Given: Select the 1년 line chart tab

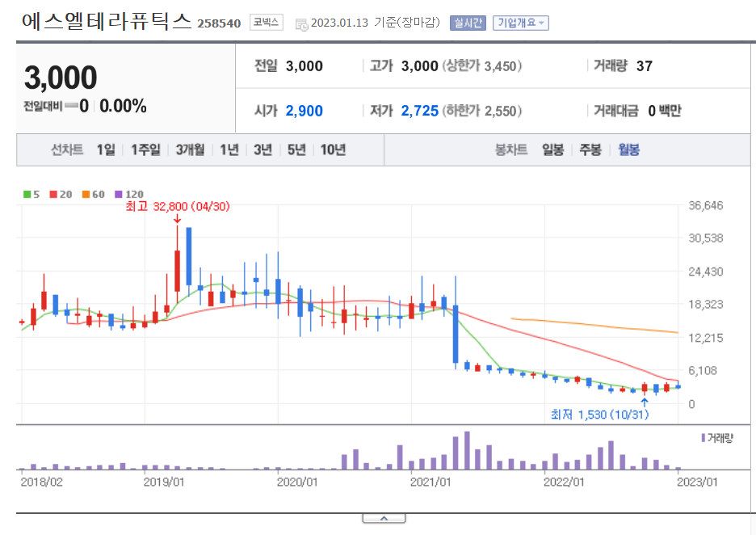Looking at the screenshot, I should [229, 150].
